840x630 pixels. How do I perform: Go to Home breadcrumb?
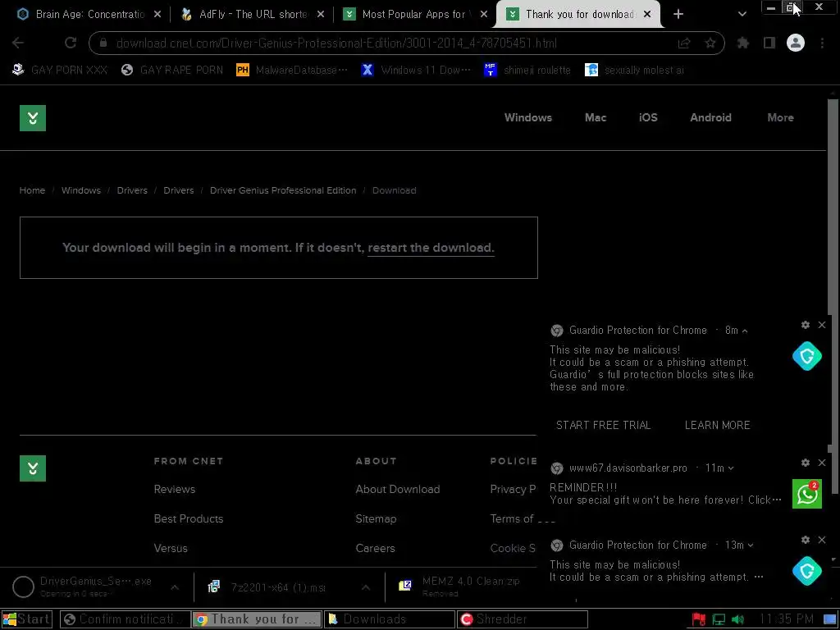[x=32, y=190]
